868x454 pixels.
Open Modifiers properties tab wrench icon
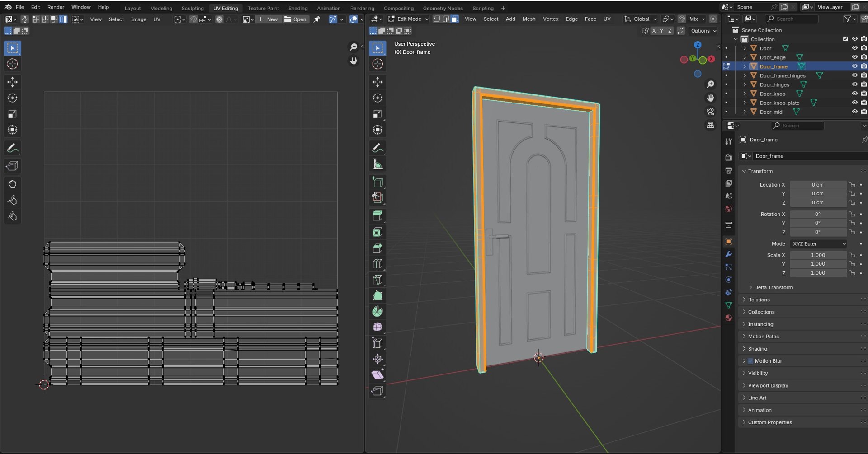728,254
